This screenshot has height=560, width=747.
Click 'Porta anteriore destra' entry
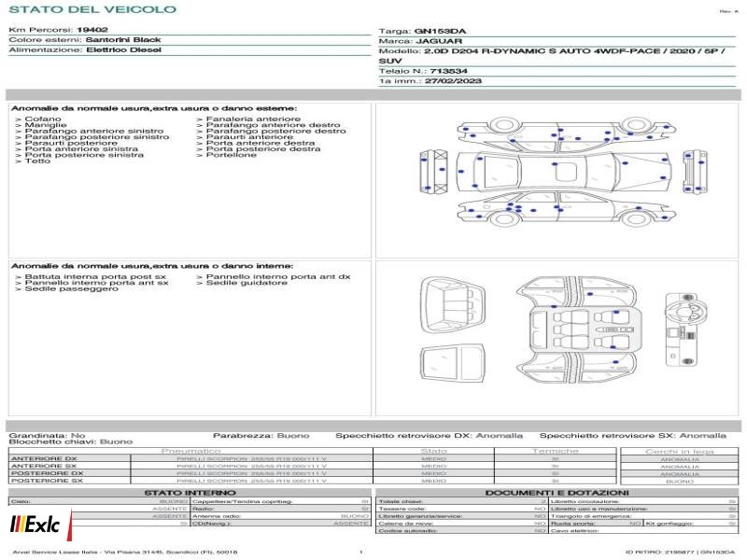tap(261, 143)
